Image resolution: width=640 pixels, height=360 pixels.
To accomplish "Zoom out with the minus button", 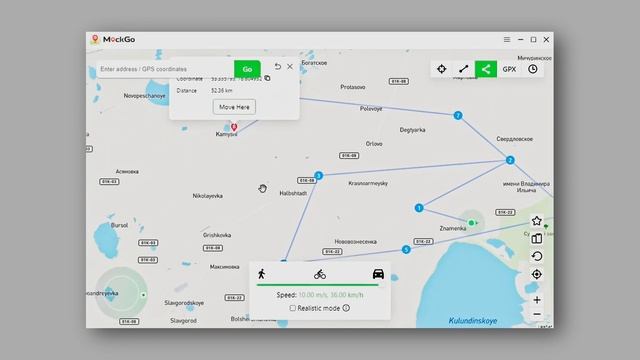I will pyautogui.click(x=537, y=314).
